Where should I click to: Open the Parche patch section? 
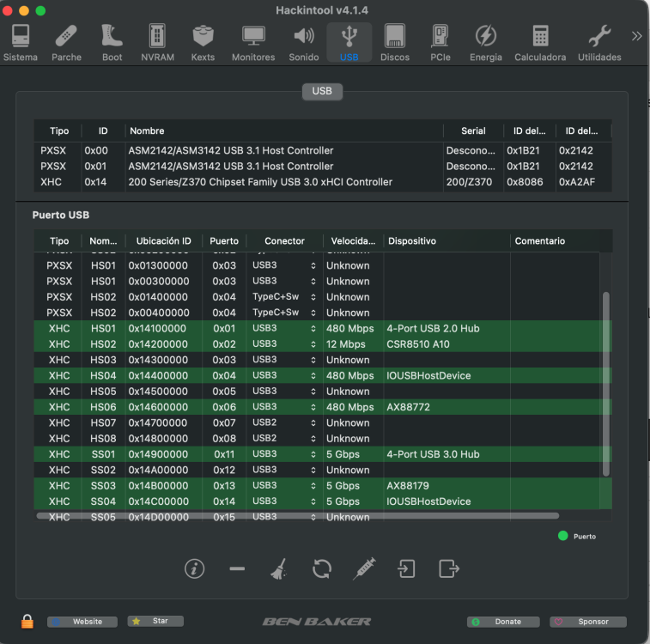[x=66, y=43]
